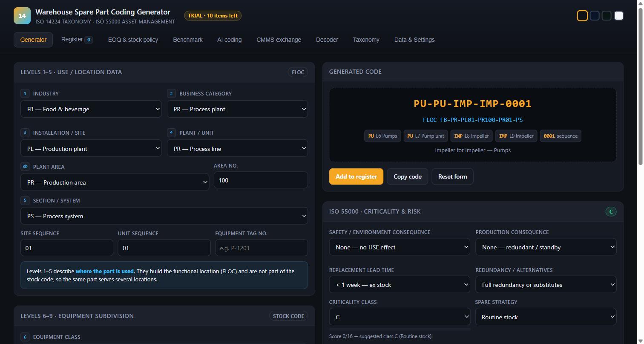Expand the Plant / Unit dropdown
The width and height of the screenshot is (644, 344).
[237, 149]
